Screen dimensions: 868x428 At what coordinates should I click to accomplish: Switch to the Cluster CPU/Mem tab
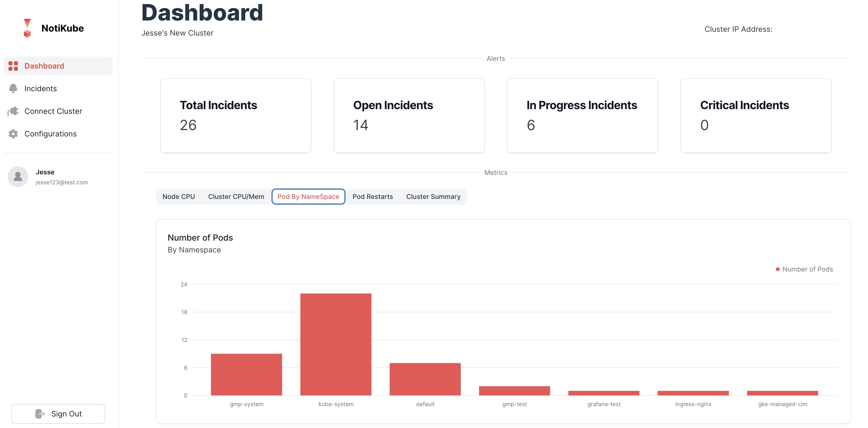pyautogui.click(x=236, y=196)
